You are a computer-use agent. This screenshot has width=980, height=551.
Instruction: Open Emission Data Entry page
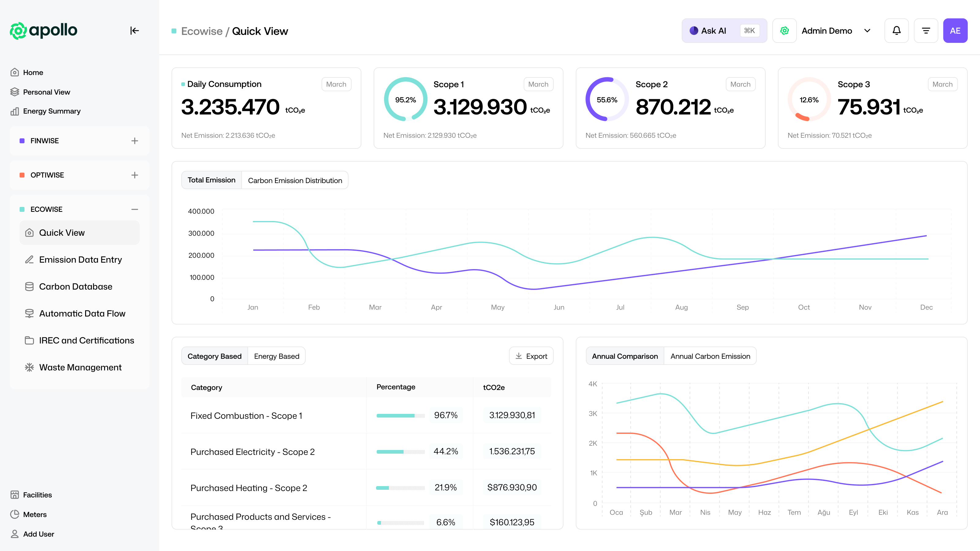coord(80,259)
